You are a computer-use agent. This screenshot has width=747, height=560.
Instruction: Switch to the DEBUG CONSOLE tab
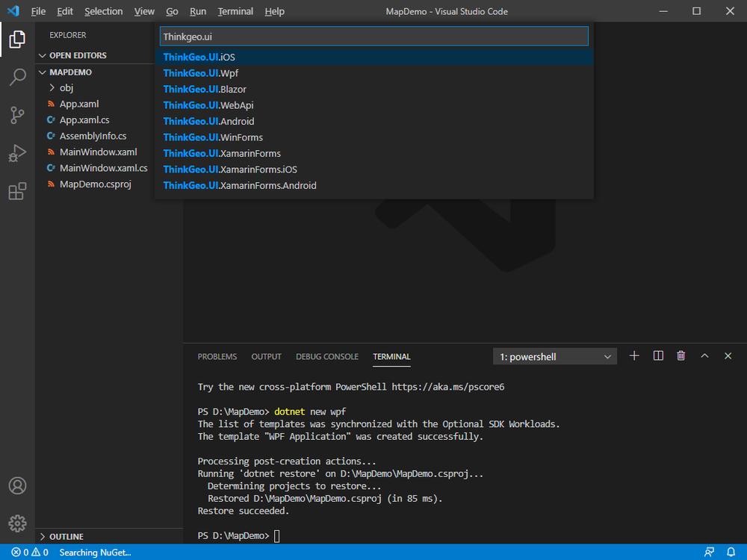point(326,356)
